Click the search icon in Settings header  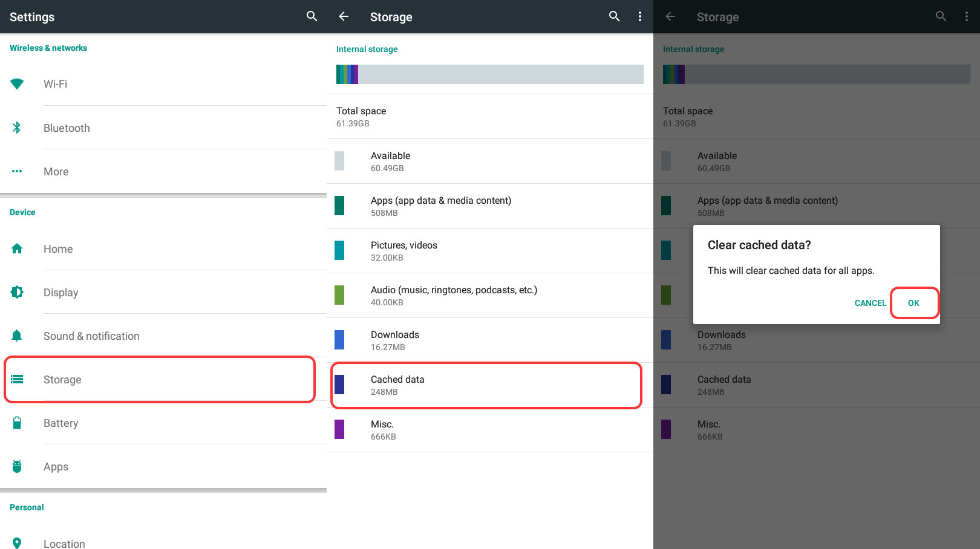(x=312, y=16)
